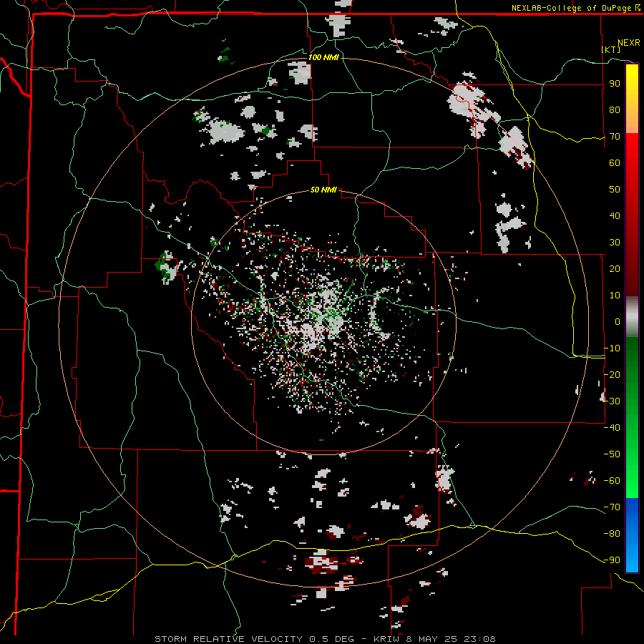Click the "-50" scale value
This screenshot has height=644, width=644.
[612, 454]
